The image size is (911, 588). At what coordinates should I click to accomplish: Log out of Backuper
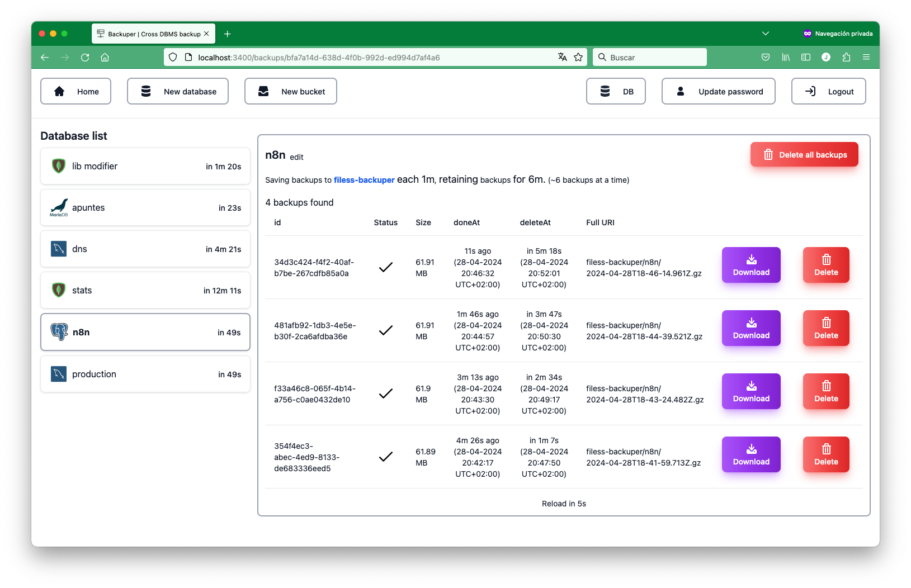coord(829,91)
